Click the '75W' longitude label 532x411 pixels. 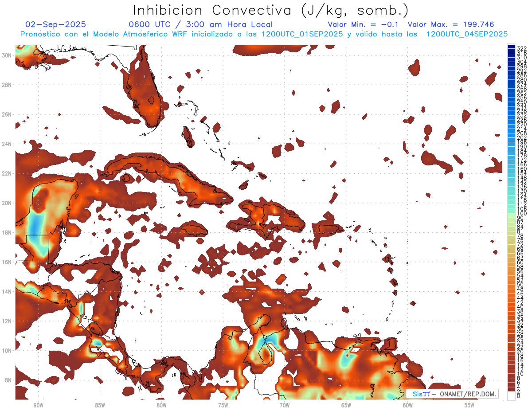pos(223,405)
